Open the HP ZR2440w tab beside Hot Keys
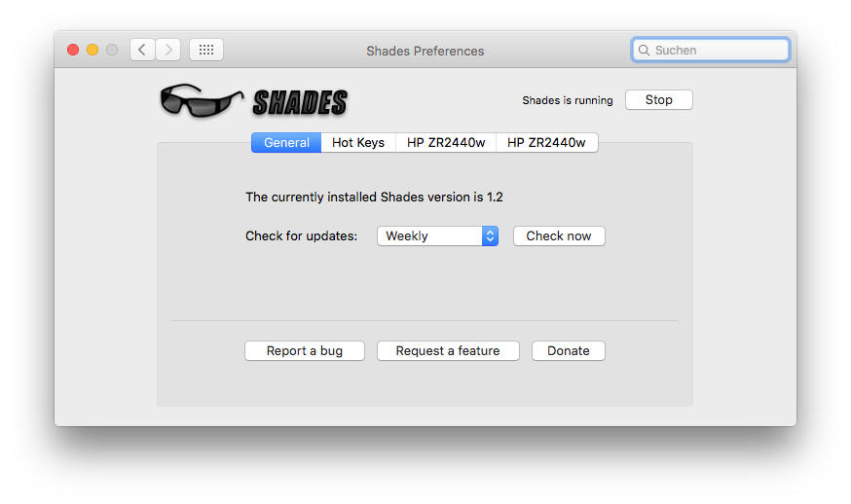The width and height of the screenshot is (851, 504). [446, 143]
